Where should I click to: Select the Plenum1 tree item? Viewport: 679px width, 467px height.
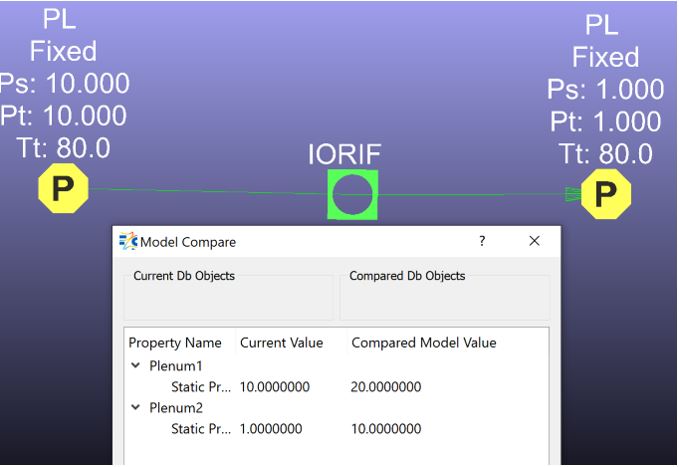coord(175,366)
